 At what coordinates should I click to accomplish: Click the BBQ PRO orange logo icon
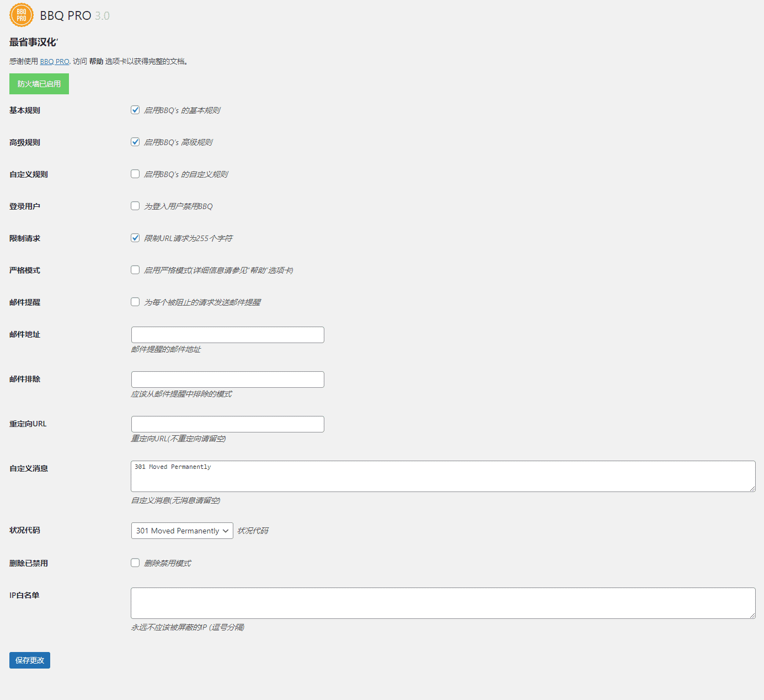22,15
